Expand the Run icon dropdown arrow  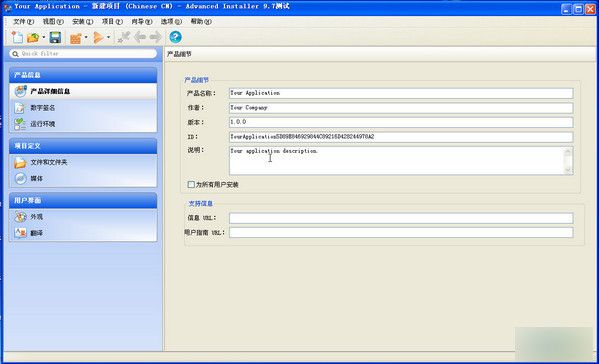tap(108, 37)
